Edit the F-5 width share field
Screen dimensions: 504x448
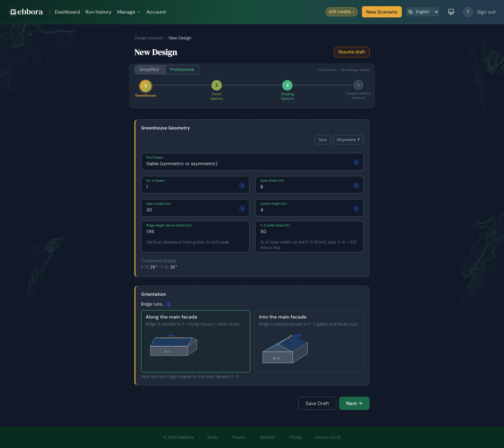pos(309,236)
